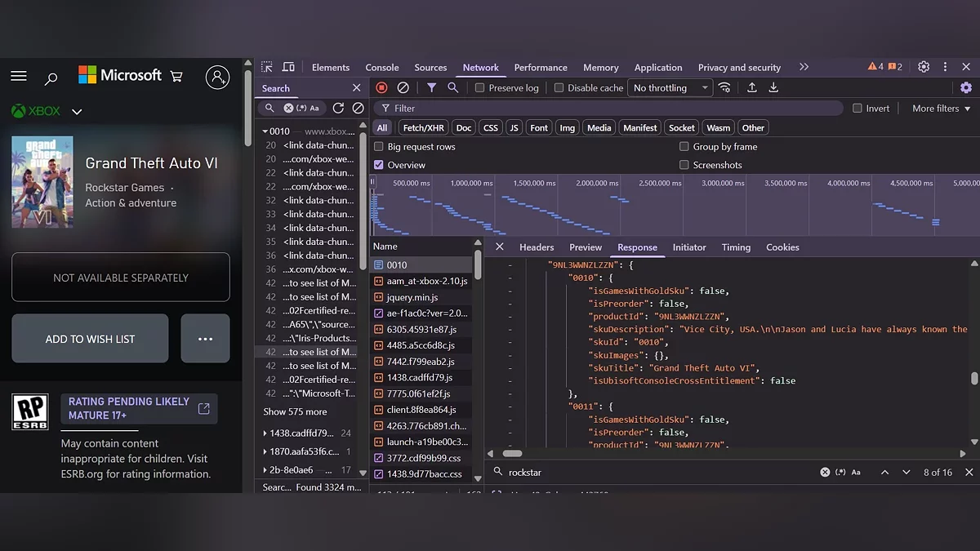Open the Headers tab of the request
The height and width of the screenshot is (551, 980).
[537, 247]
